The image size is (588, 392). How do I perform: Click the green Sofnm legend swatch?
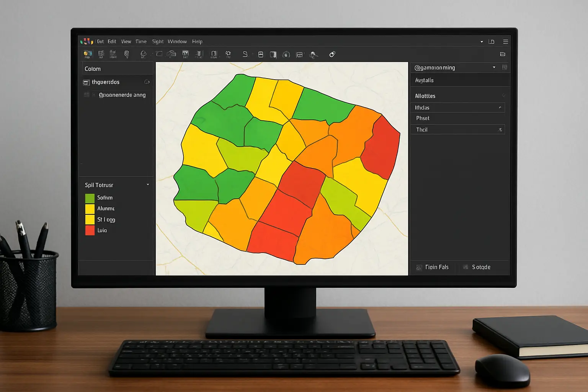90,198
